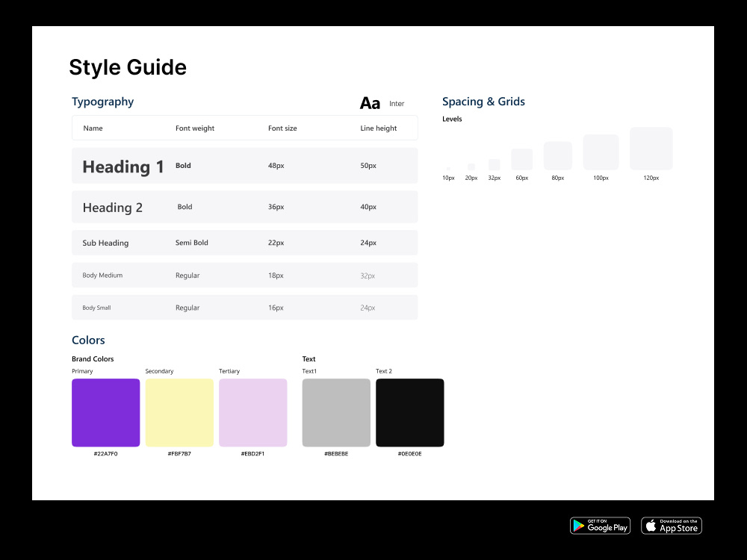Click the Get it on Google Play badge
Image resolution: width=747 pixels, height=560 pixels.
tap(600, 526)
